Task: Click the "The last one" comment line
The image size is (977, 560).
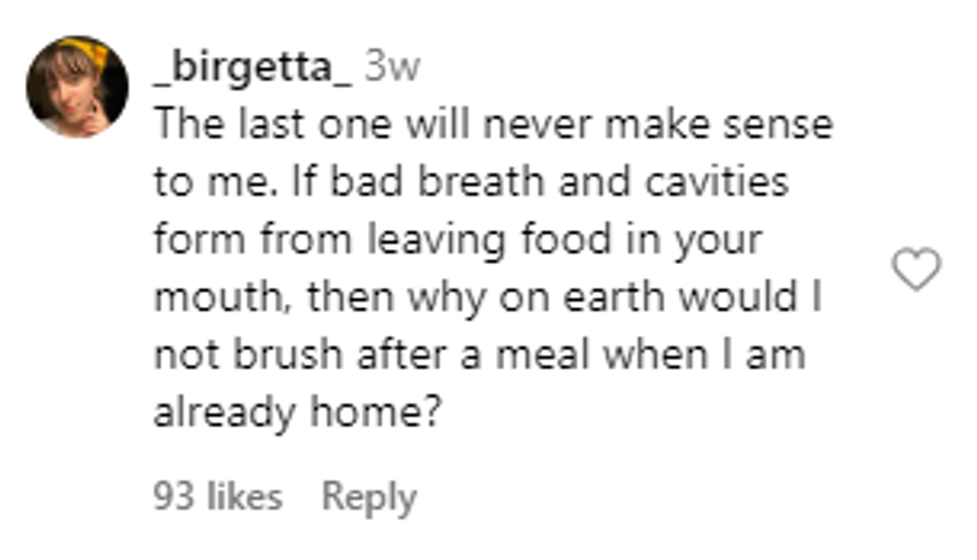Action: pyautogui.click(x=492, y=126)
